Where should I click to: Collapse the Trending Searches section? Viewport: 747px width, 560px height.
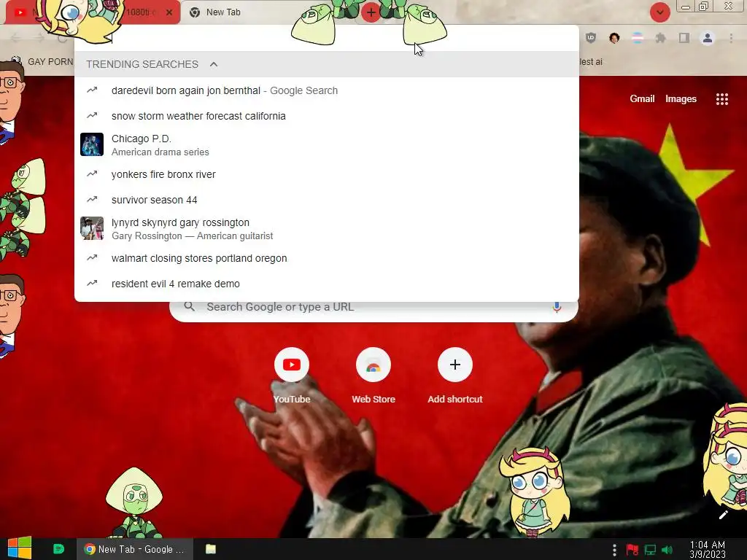[214, 64]
